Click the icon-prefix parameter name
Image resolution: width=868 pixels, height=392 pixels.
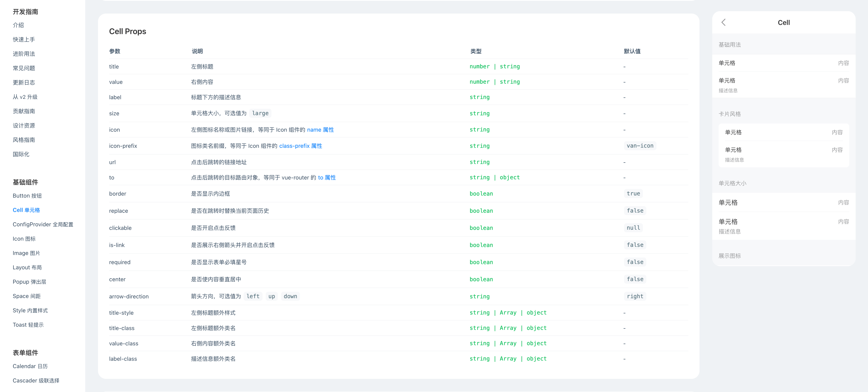tap(123, 146)
